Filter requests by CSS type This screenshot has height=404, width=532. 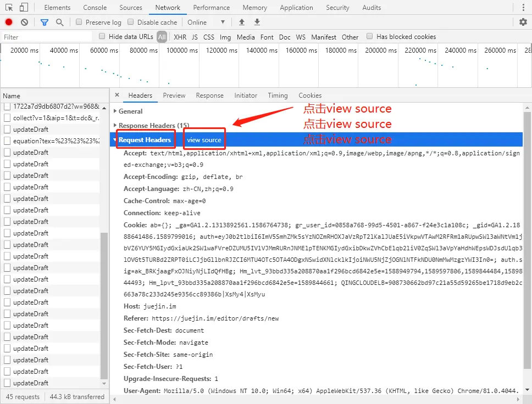click(x=209, y=37)
